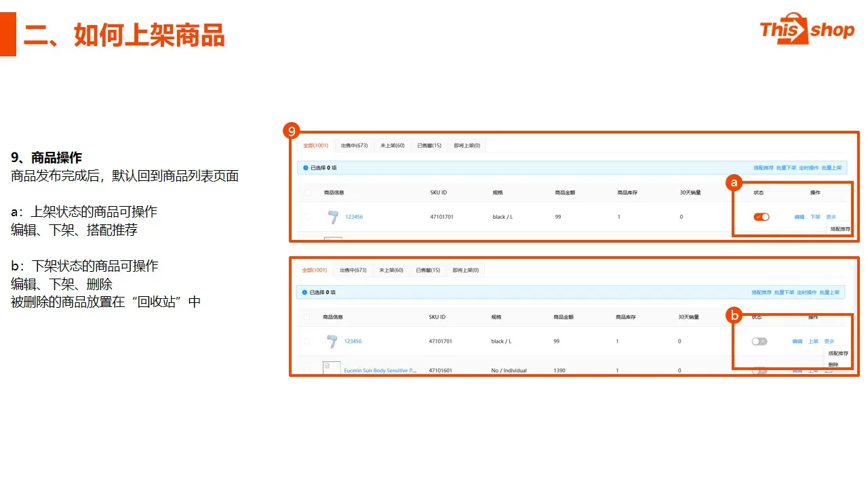
Task: Switch to 出售中(673) tab in panel 9
Action: click(354, 145)
